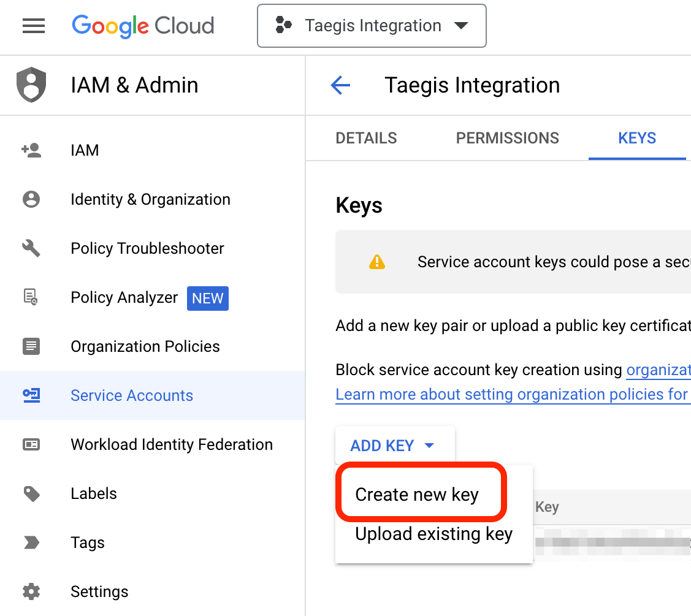691x616 pixels.
Task: Click the Policy Analyzer document icon
Action: (31, 297)
